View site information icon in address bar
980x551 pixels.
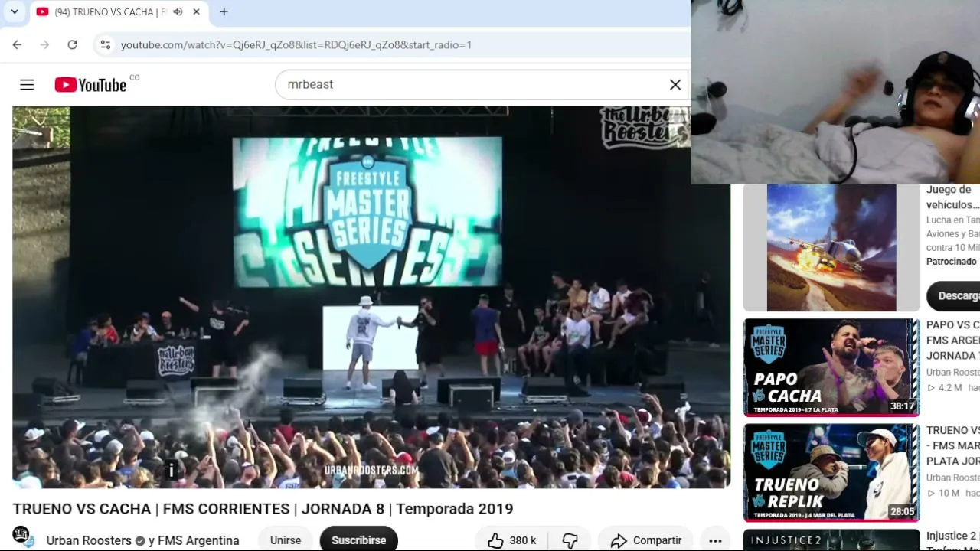(106, 44)
